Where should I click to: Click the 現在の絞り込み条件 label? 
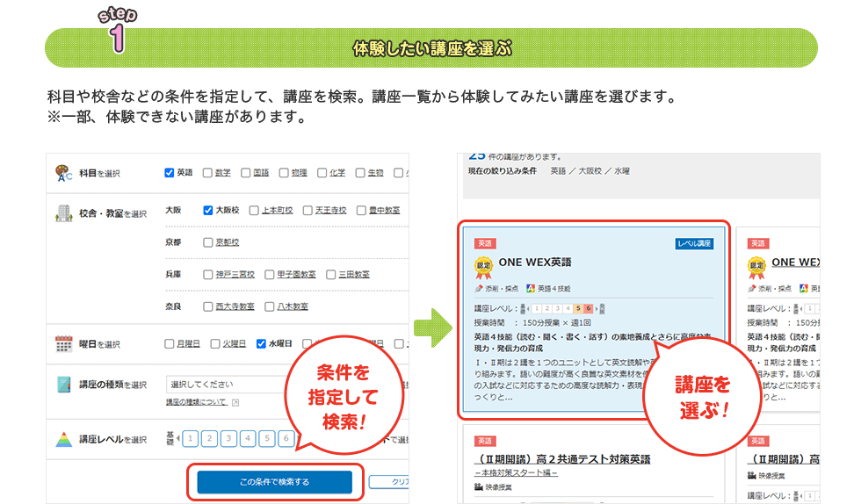click(x=502, y=171)
